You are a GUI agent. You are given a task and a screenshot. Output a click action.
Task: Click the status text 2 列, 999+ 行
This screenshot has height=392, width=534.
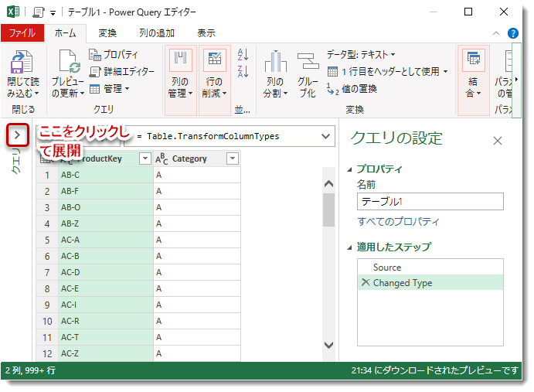coord(30,370)
